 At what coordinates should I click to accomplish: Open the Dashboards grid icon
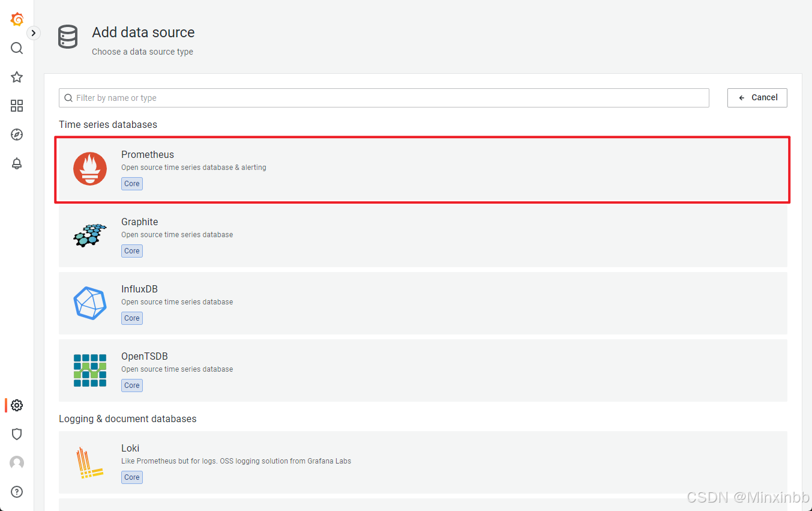[17, 106]
